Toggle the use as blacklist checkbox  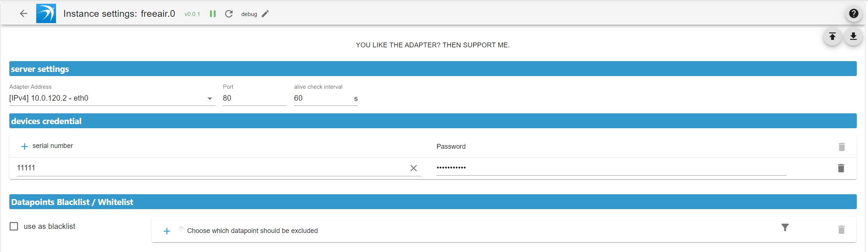coord(14,226)
